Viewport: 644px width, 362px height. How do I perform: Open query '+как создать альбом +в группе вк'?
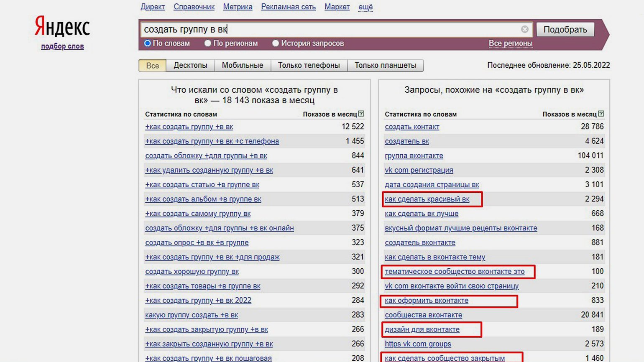point(203,199)
